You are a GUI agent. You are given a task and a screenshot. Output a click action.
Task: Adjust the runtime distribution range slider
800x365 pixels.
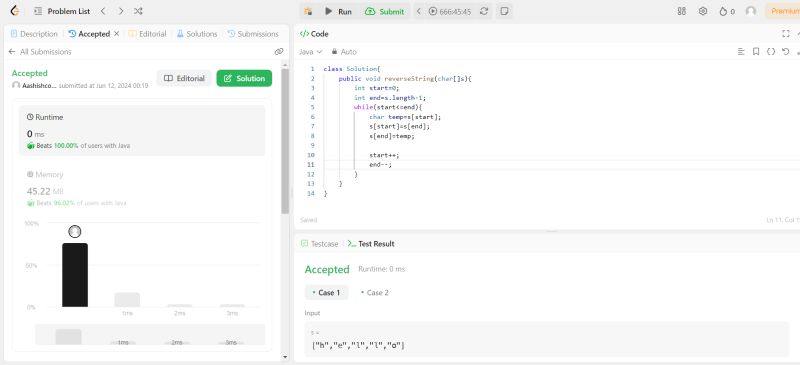[x=149, y=334]
